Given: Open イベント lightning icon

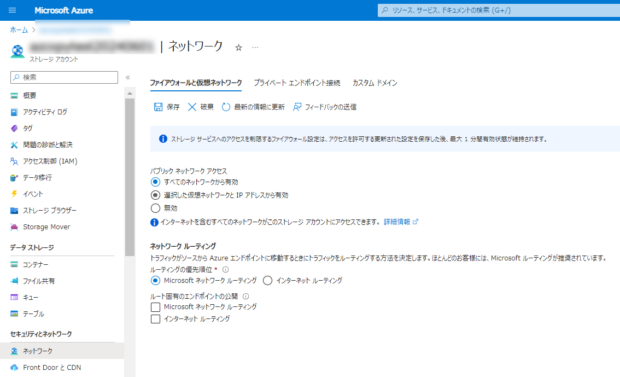Looking at the screenshot, I should click(x=14, y=194).
